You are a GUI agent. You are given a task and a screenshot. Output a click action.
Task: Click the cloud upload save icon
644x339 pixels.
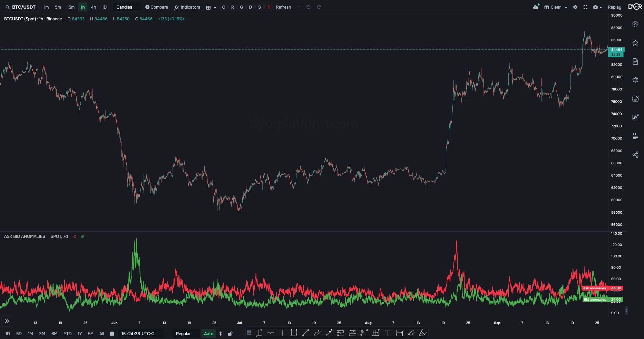[x=536, y=7]
